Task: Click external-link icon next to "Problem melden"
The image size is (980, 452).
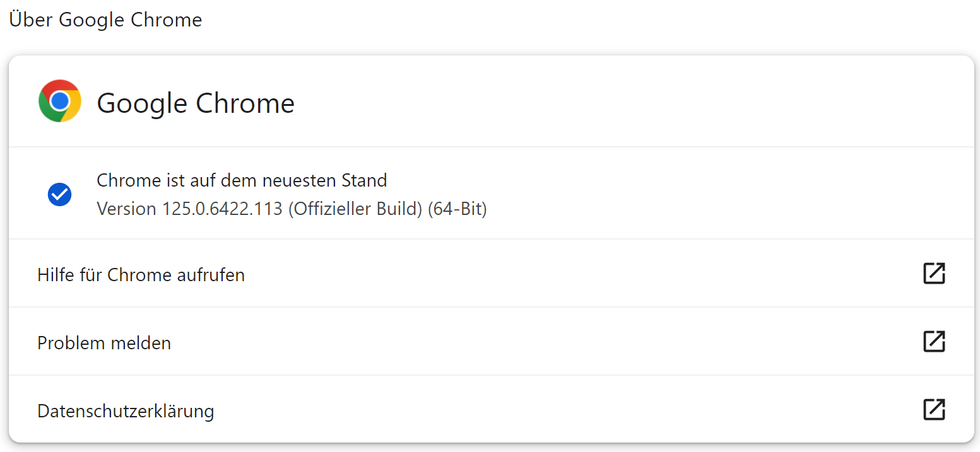Action: click(x=934, y=342)
